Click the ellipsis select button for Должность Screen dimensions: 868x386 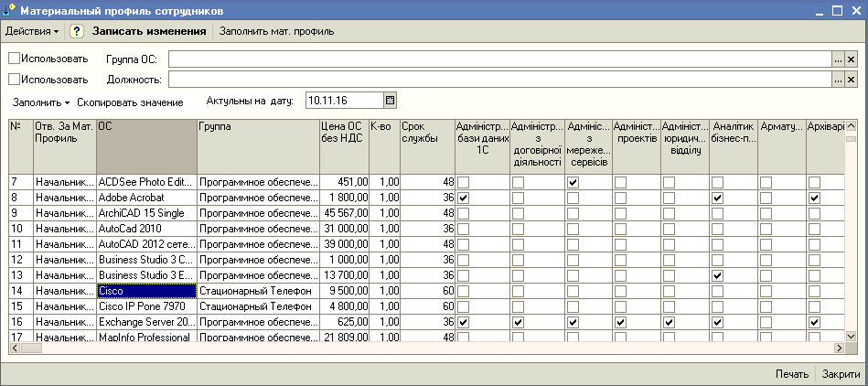coord(837,80)
